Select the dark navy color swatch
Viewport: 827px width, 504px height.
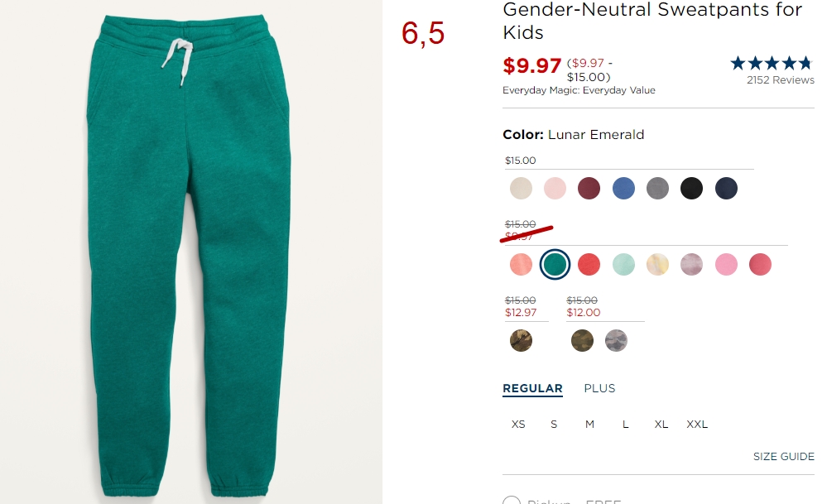(726, 188)
